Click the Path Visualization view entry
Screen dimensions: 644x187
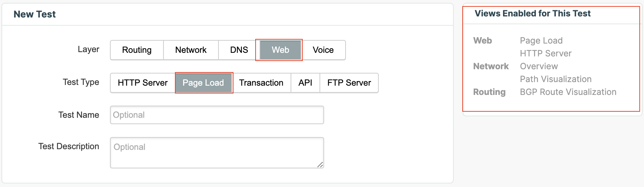pos(555,79)
